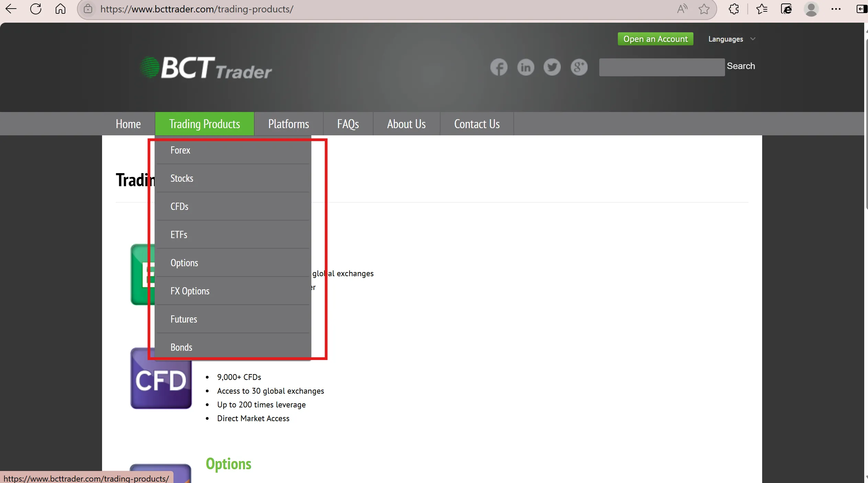The height and width of the screenshot is (483, 868).
Task: Select Stocks from the dropdown menu
Action: 233,178
